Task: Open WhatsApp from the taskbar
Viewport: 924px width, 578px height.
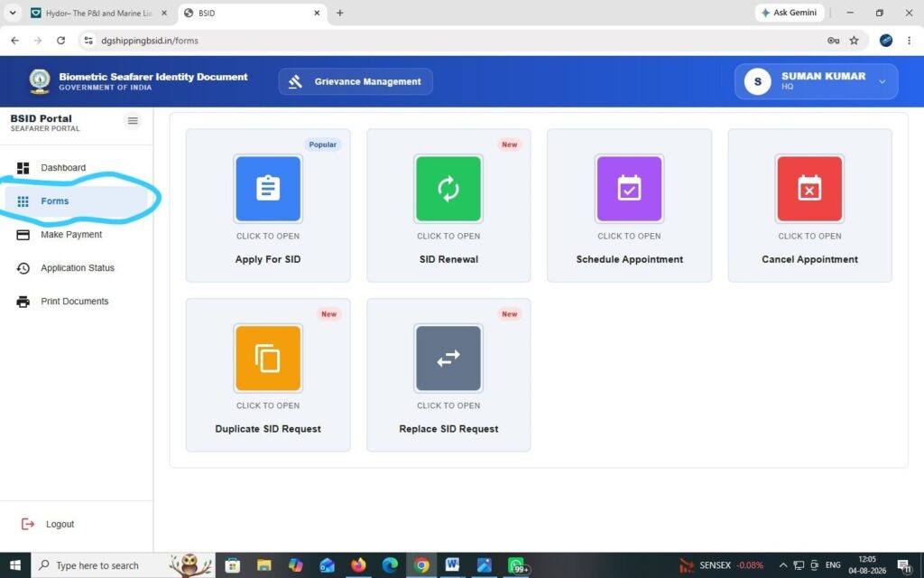Action: click(516, 565)
